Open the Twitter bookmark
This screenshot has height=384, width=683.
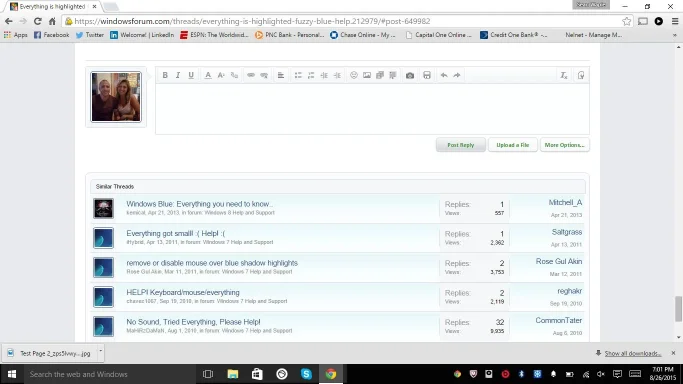90,35
